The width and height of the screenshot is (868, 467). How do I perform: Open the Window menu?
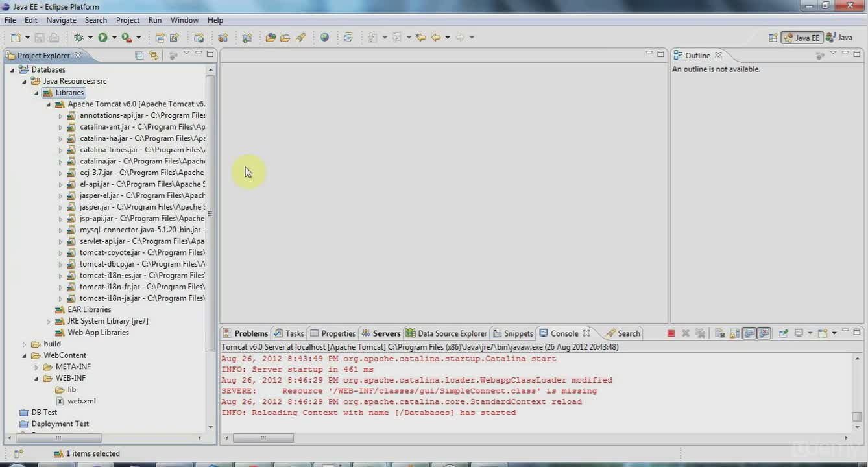[x=184, y=20]
